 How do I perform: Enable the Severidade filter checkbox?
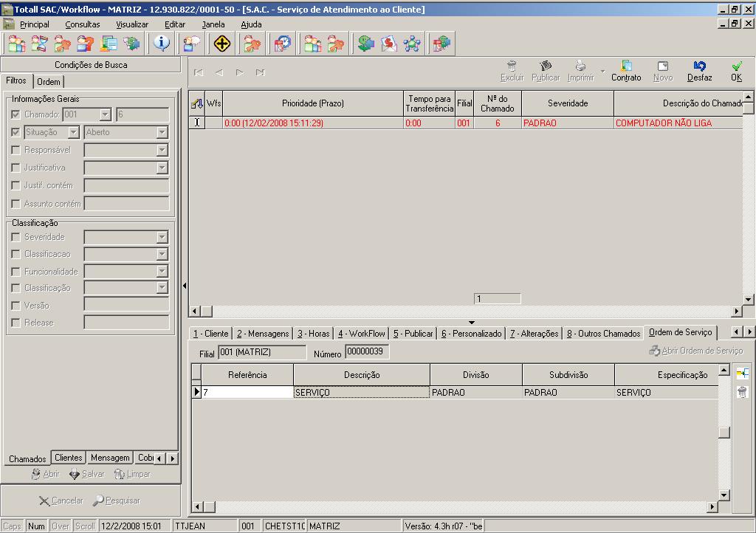(16, 237)
